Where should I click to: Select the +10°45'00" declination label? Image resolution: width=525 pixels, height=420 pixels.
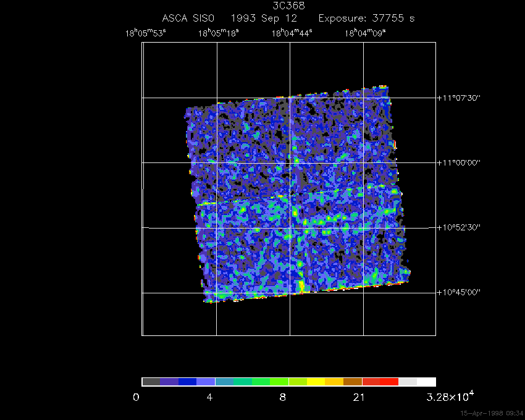[x=459, y=292]
